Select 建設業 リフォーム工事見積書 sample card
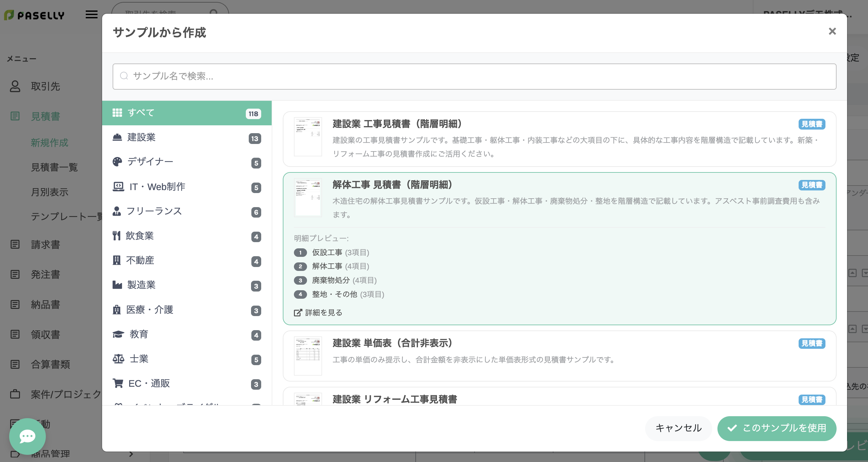Viewport: 868px width, 462px height. coord(559,396)
